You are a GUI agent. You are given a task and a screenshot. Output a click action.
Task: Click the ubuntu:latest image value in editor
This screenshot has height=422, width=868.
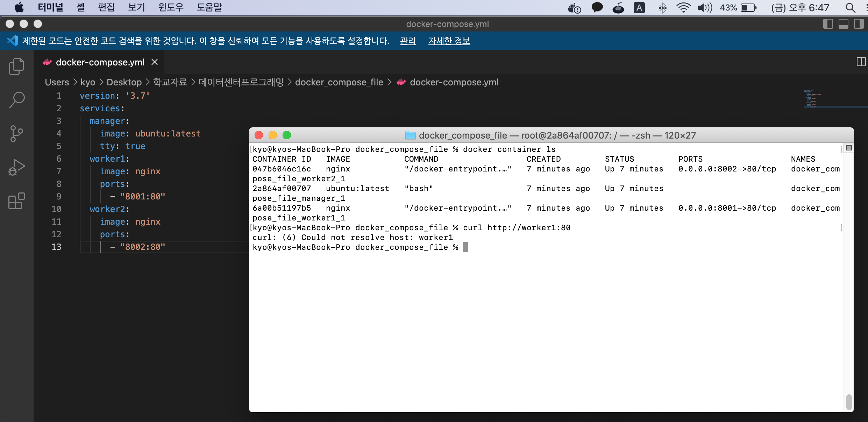click(x=168, y=133)
